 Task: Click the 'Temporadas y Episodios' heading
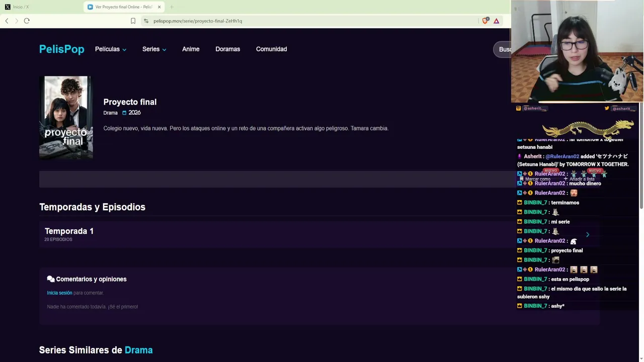coord(92,207)
